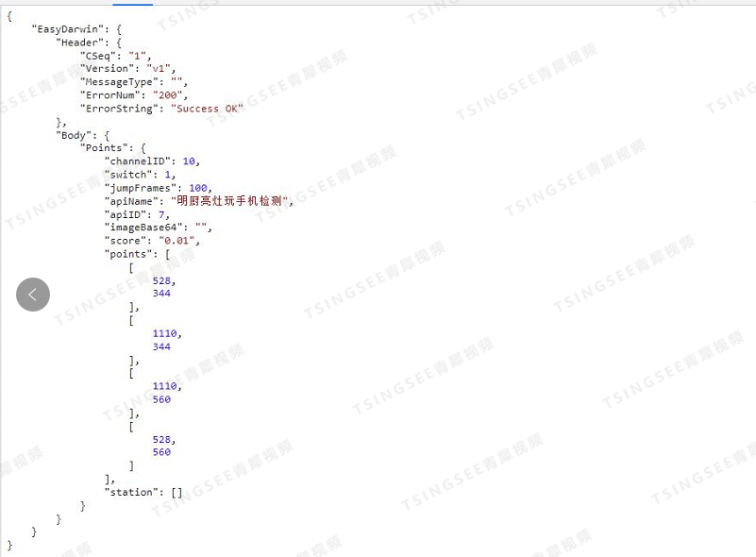The width and height of the screenshot is (756, 557).
Task: Select the jumpFrames value 100
Action: tap(198, 188)
